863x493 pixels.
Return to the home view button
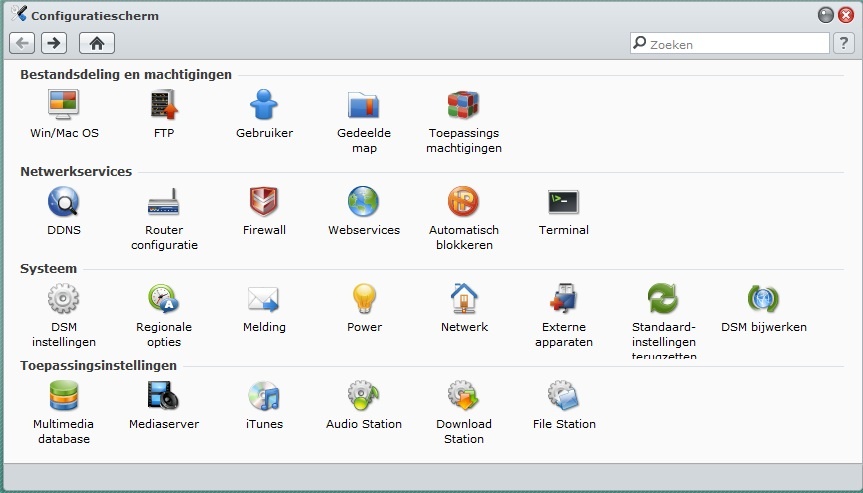tap(97, 43)
